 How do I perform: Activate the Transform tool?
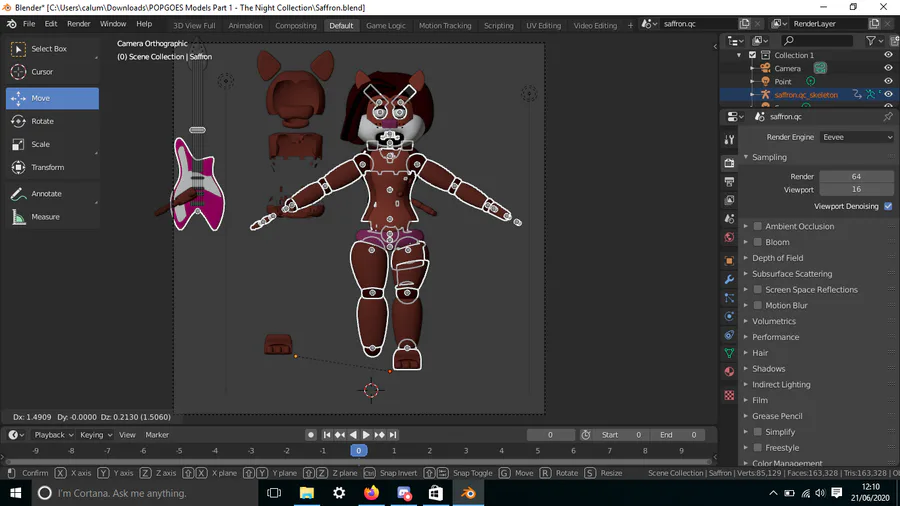click(x=52, y=167)
